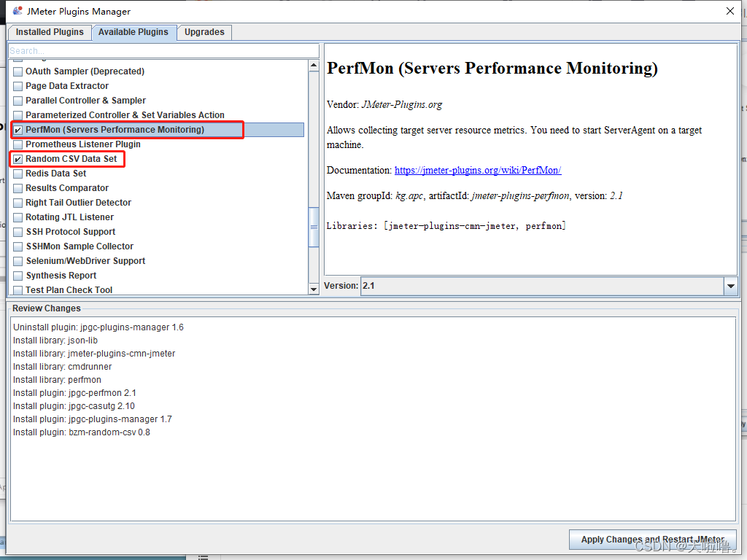Click 'Install library: perfmon' line
The image size is (747, 560).
pyautogui.click(x=57, y=380)
